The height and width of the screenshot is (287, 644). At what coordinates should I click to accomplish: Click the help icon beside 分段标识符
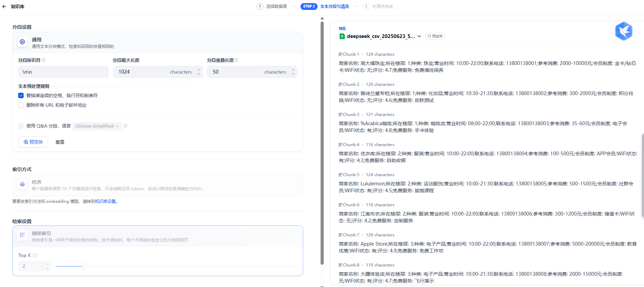pos(44,60)
